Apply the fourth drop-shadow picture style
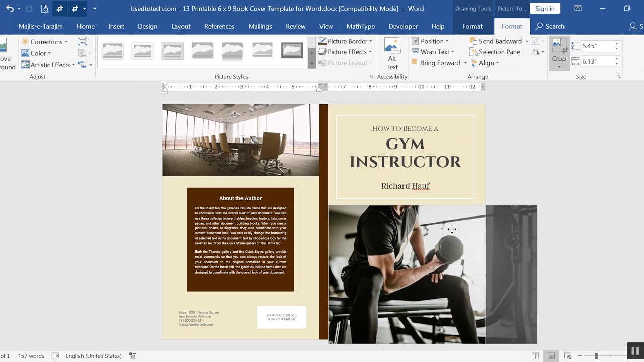The image size is (644, 362). [x=202, y=50]
